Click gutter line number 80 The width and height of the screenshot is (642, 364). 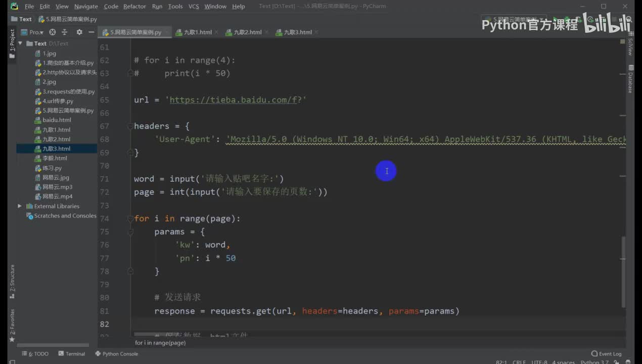coord(104,298)
